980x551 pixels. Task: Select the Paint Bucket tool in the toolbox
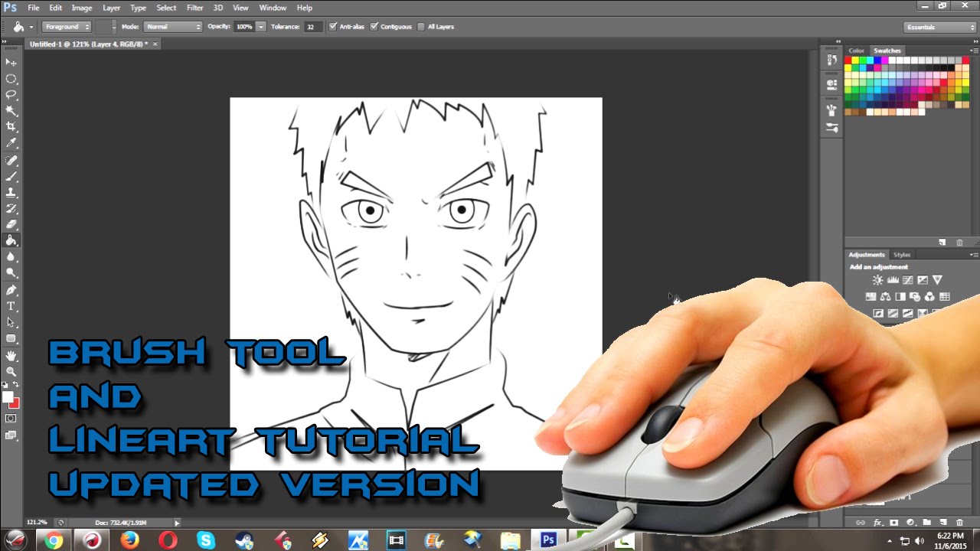click(11, 240)
